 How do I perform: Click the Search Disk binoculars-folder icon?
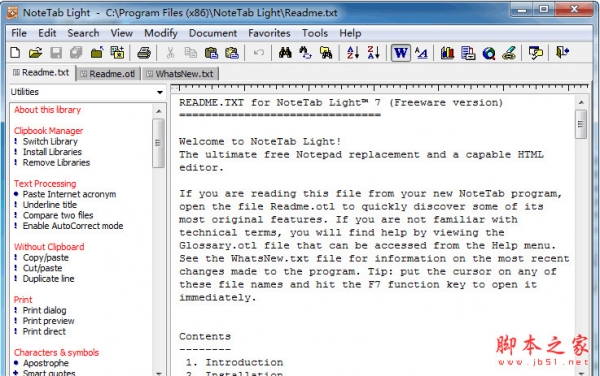click(x=326, y=52)
